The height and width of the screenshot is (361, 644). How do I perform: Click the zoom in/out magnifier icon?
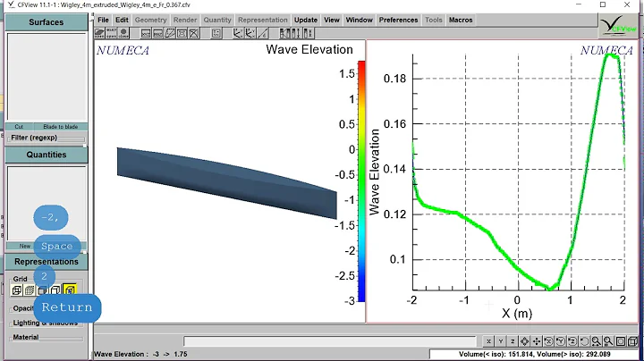coord(596,341)
